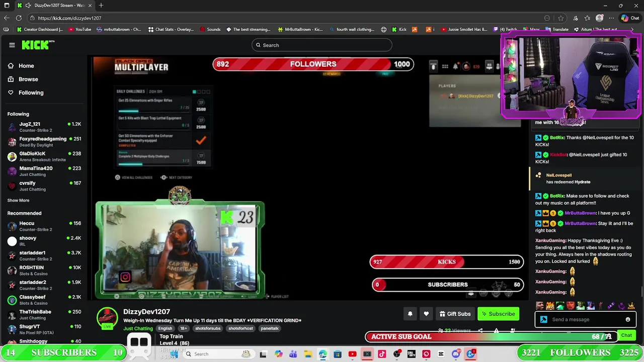Mute tab via speaker icon
644x362 pixels.
[28, 6]
